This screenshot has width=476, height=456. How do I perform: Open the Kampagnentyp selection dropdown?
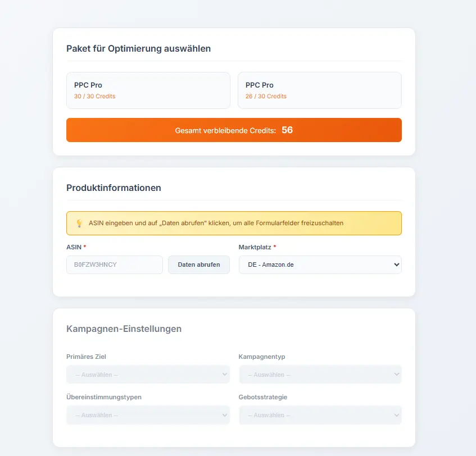[320, 375]
